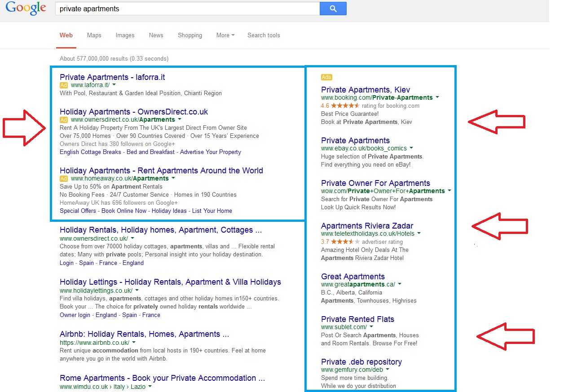This screenshot has width=586, height=392.
Task: Open the Airbnb Holiday Rentals result
Action: [x=144, y=334]
